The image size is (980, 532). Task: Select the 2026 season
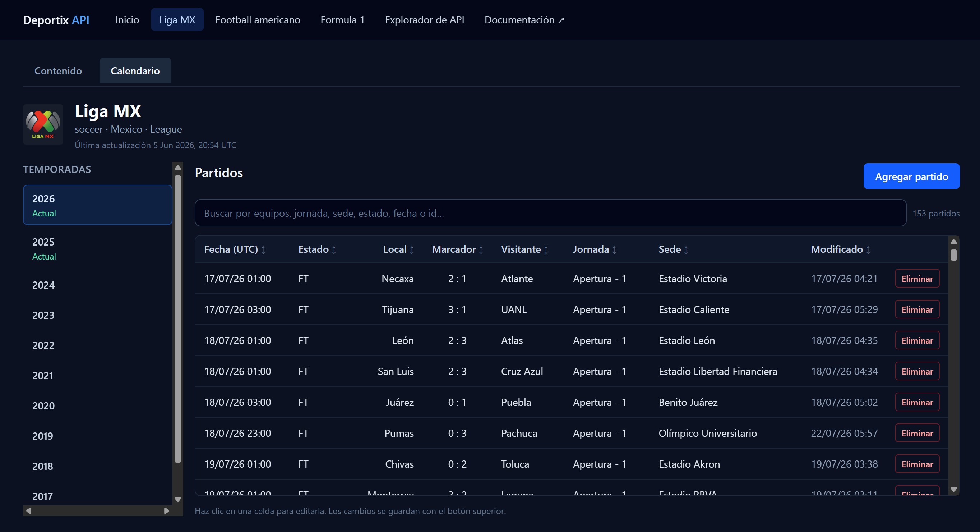[98, 205]
